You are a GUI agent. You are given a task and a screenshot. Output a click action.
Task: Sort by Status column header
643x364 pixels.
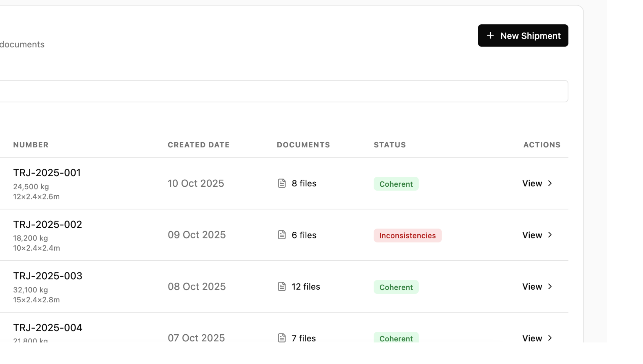[x=390, y=145]
